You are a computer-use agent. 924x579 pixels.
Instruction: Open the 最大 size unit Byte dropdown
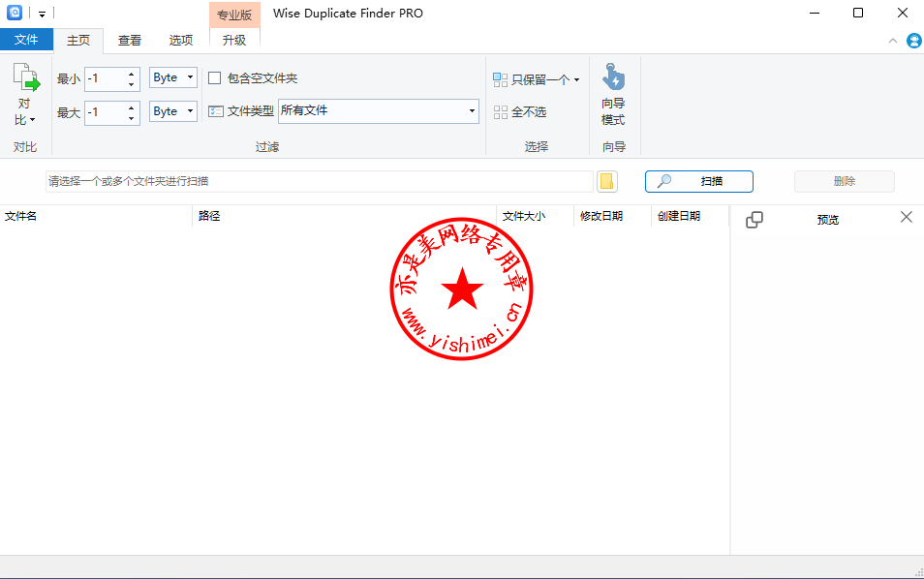173,111
